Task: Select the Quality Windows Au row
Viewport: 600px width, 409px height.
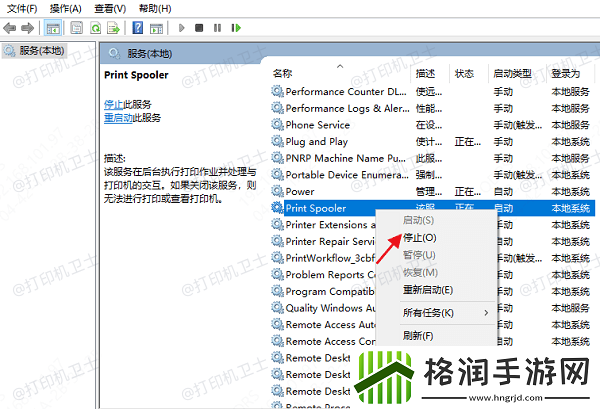Action: (323, 308)
